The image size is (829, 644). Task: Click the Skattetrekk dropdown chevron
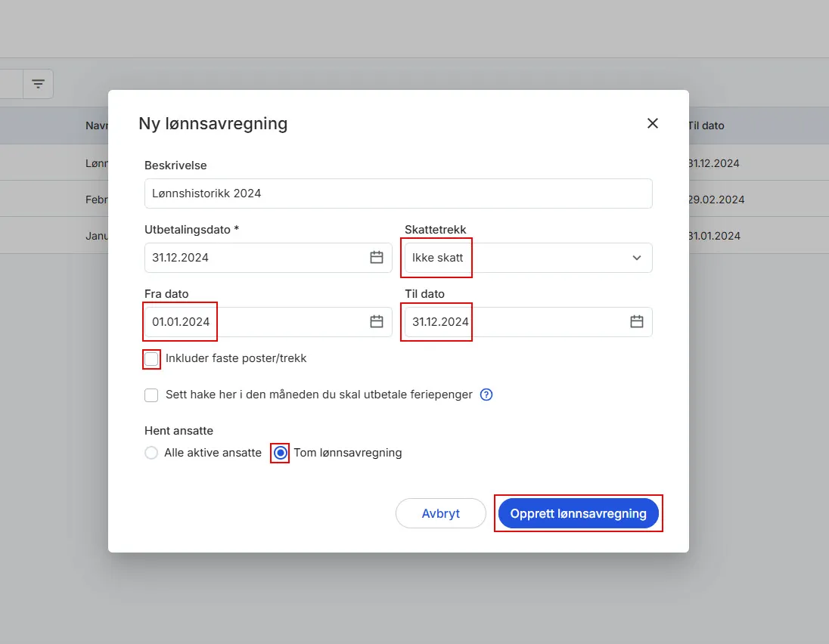click(636, 257)
